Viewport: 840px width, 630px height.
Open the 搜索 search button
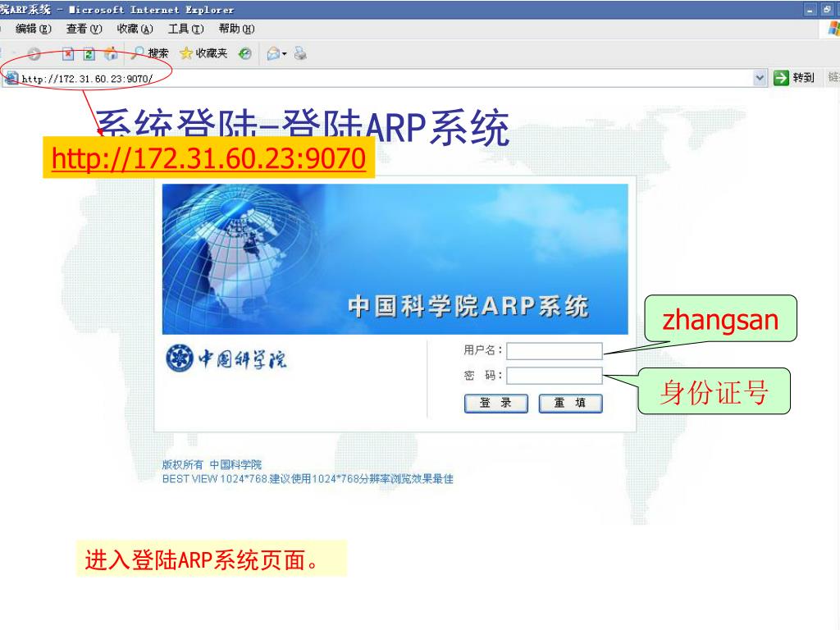point(151,53)
